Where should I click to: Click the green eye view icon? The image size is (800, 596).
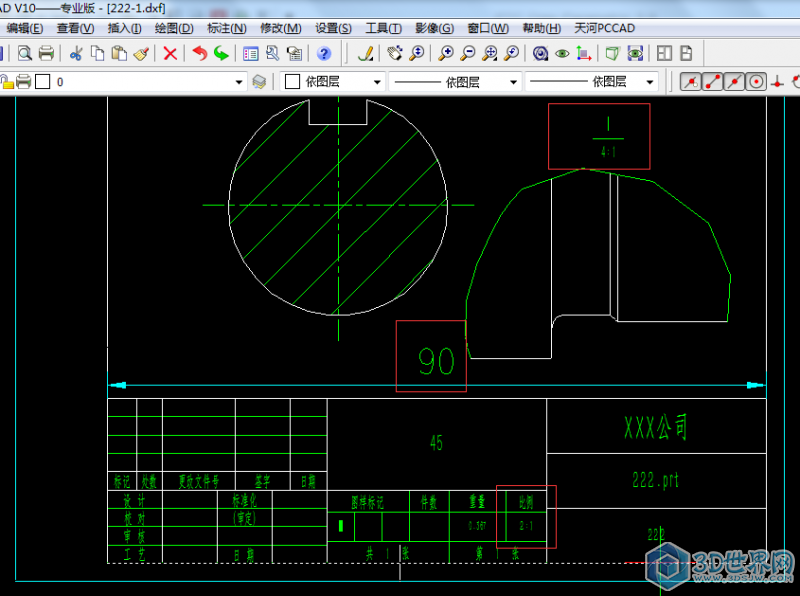point(562,53)
